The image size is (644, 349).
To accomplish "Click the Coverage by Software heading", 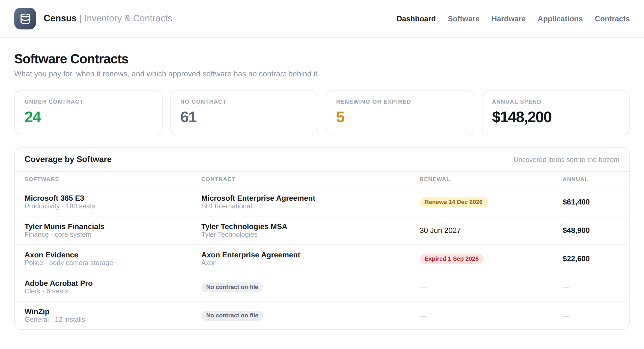I will point(68,159).
